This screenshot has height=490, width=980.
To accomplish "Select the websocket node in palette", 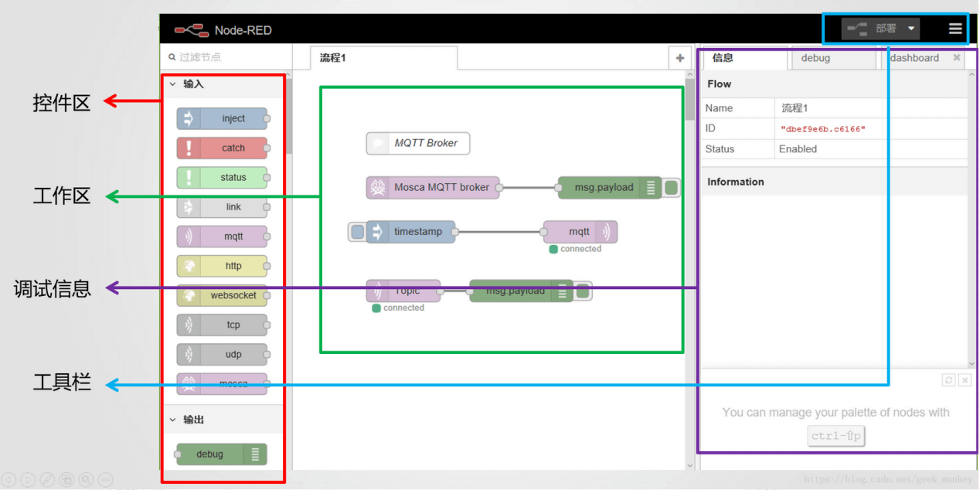I will click(223, 295).
